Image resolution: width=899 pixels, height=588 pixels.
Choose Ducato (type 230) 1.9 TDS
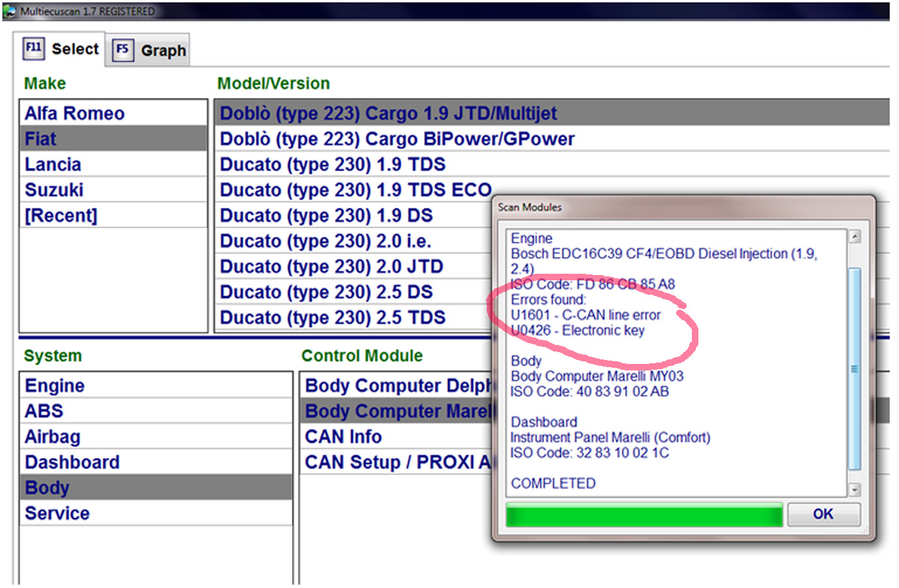552,164
